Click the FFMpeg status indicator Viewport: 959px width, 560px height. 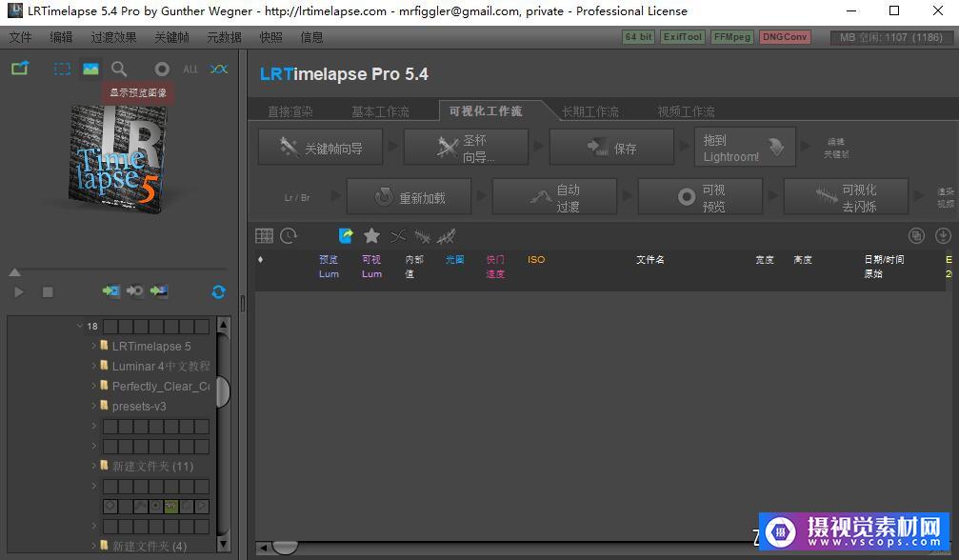pos(732,37)
